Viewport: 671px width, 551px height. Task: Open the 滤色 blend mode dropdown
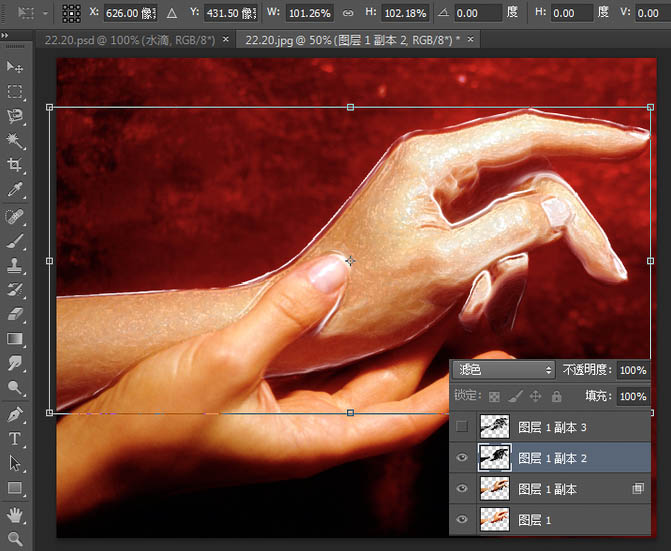tap(504, 370)
